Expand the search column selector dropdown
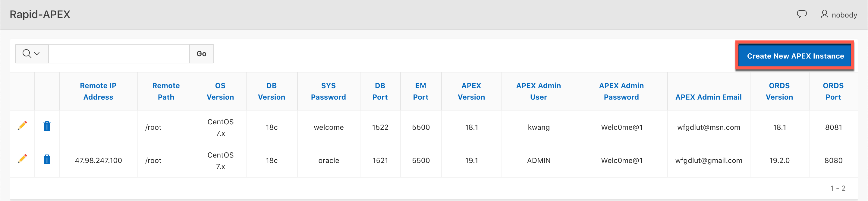This screenshot has width=868, height=201. tap(32, 54)
